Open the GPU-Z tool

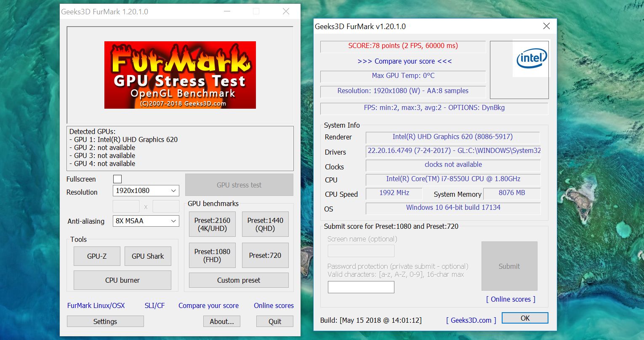coord(97,256)
